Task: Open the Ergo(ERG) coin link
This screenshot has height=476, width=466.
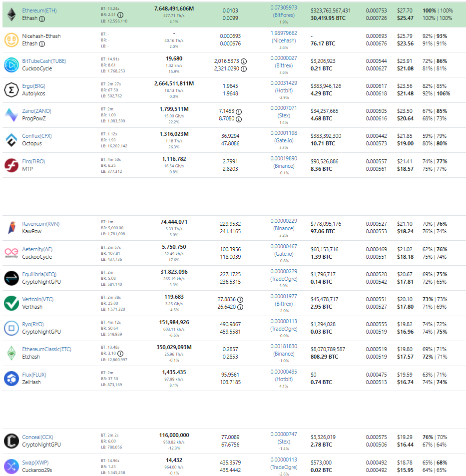Action: coord(33,86)
